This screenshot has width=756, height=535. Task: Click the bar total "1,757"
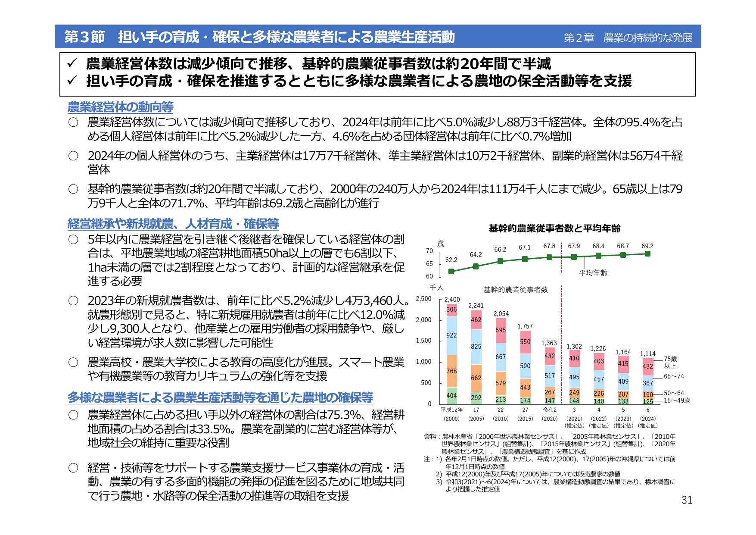(525, 326)
